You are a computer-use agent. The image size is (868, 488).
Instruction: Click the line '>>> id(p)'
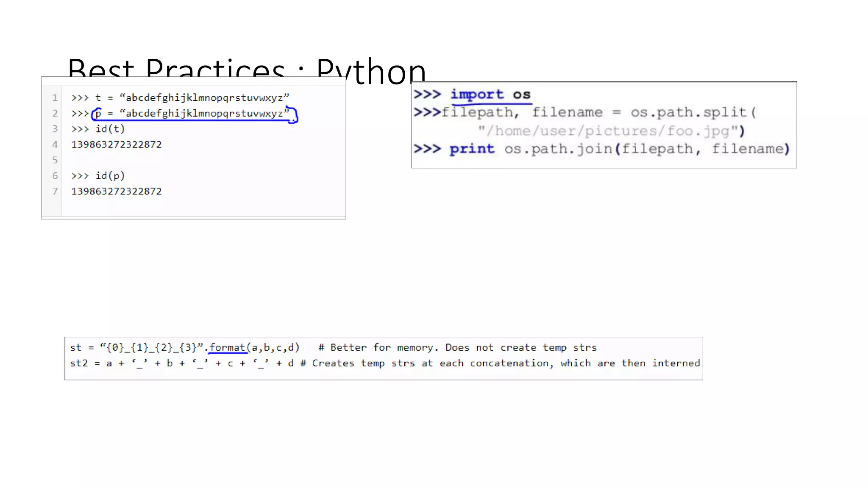pyautogui.click(x=98, y=176)
